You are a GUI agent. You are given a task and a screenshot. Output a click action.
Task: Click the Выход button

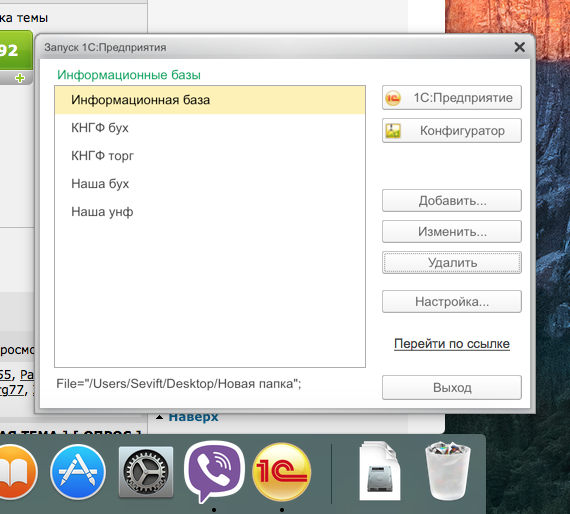click(451, 387)
